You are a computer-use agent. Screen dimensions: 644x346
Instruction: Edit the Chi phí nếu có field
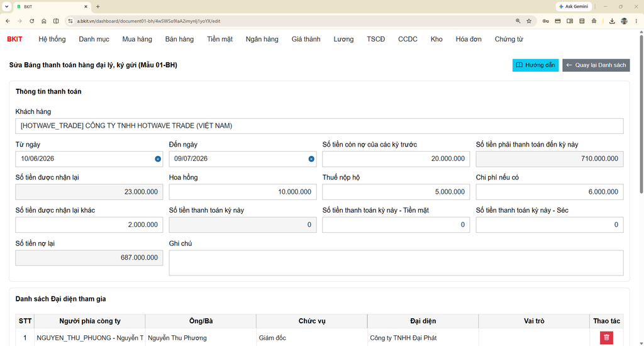pos(550,192)
